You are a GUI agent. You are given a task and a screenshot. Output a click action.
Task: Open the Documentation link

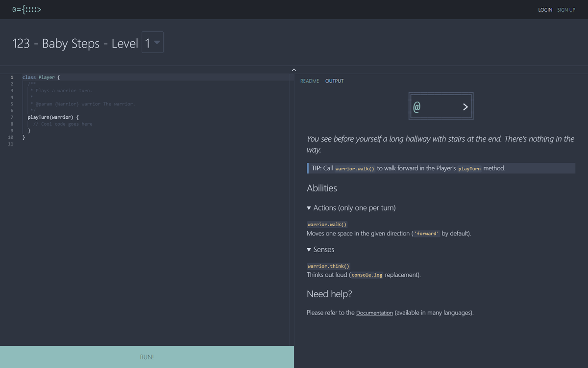pos(374,313)
